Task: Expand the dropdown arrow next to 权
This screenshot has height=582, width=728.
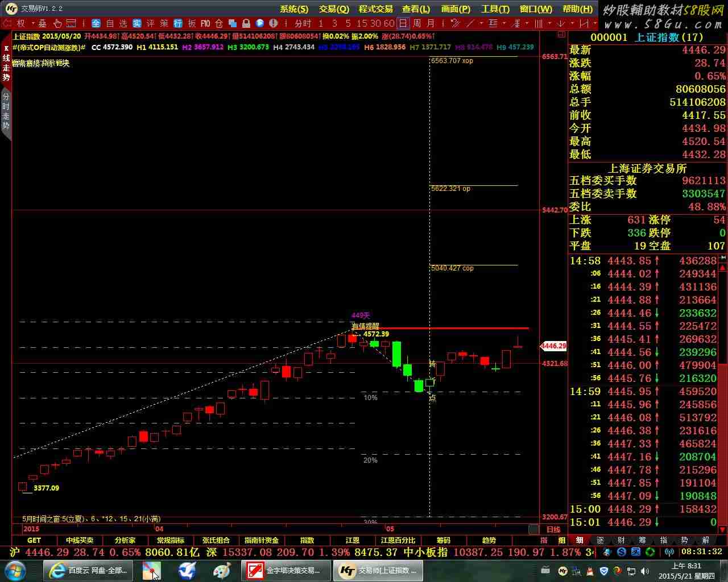Action: click(33, 23)
